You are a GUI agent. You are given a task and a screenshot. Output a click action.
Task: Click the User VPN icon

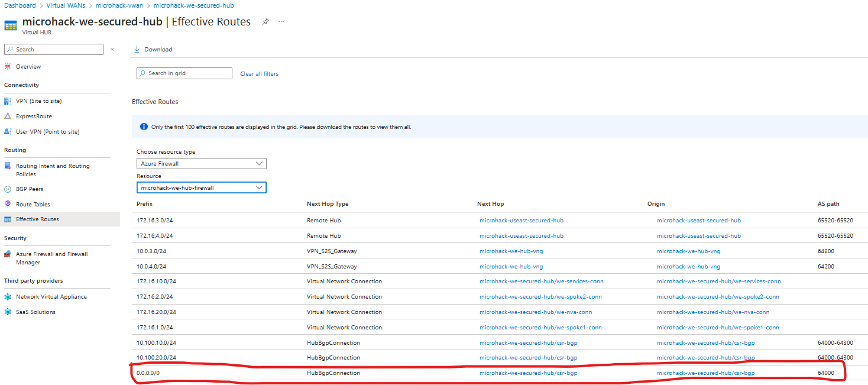pos(8,132)
